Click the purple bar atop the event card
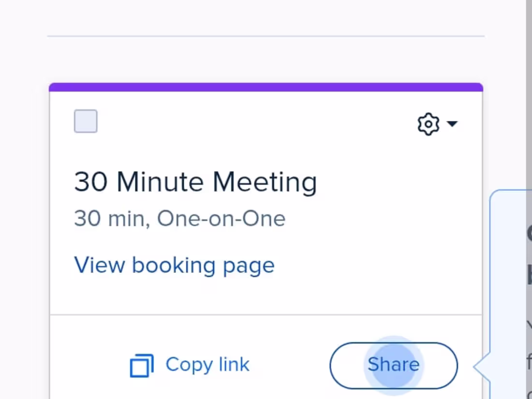 point(265,87)
